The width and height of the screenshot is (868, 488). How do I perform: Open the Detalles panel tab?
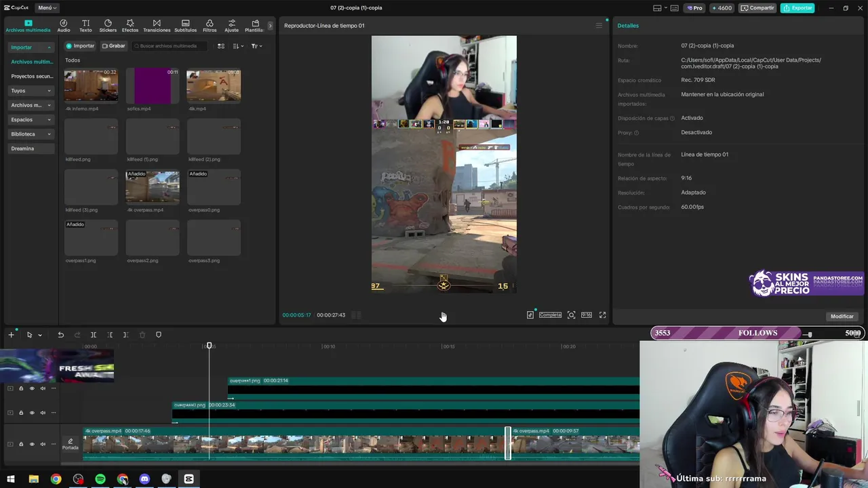(x=628, y=26)
